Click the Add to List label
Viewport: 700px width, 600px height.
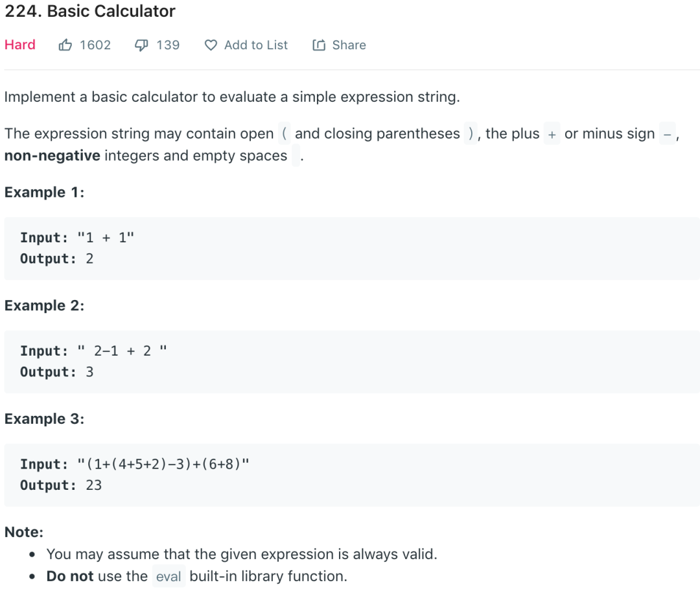(255, 45)
